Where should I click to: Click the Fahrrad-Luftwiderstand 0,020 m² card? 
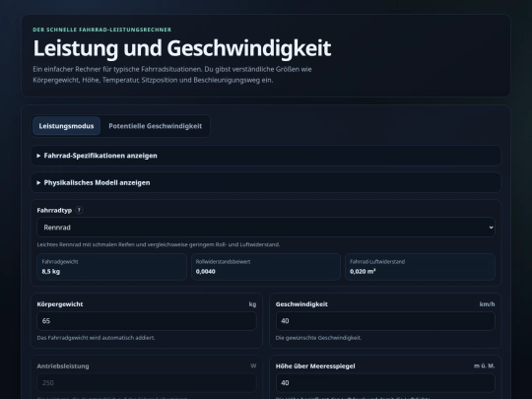click(x=420, y=267)
